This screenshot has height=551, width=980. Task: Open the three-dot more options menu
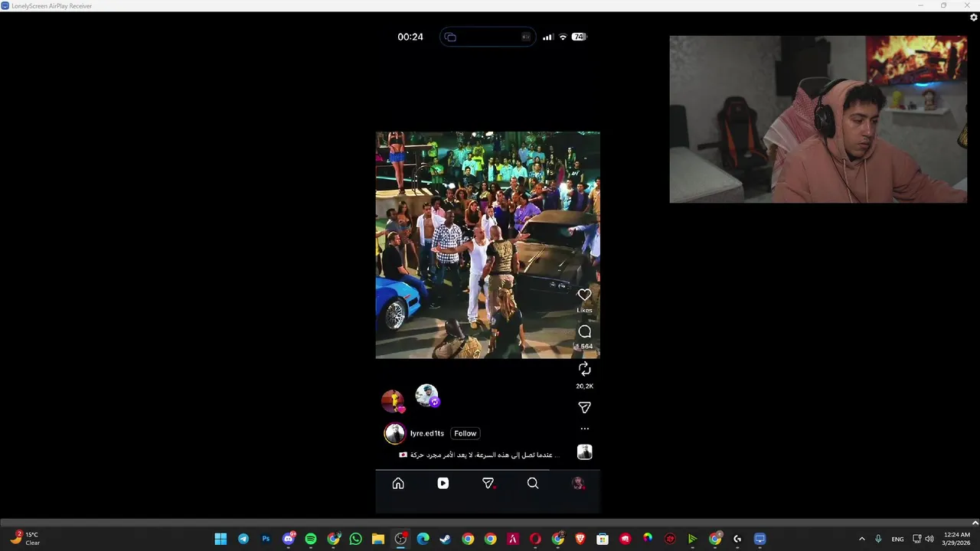584,429
